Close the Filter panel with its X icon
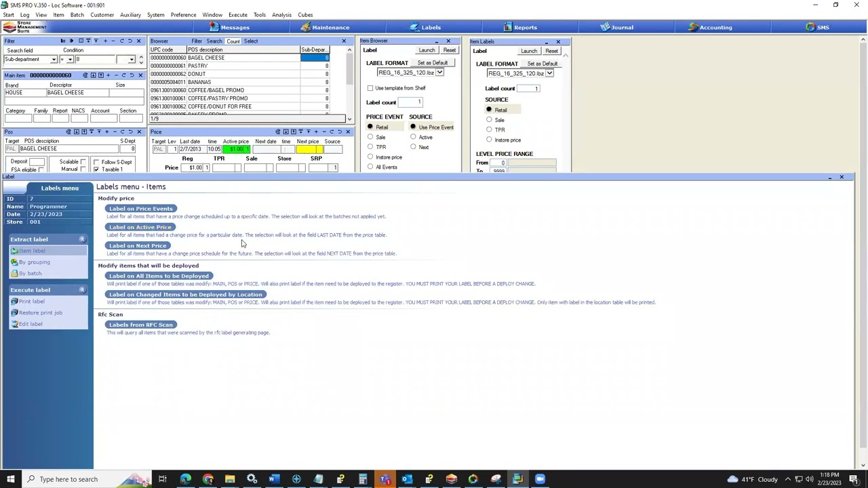The image size is (868, 488). coord(138,41)
